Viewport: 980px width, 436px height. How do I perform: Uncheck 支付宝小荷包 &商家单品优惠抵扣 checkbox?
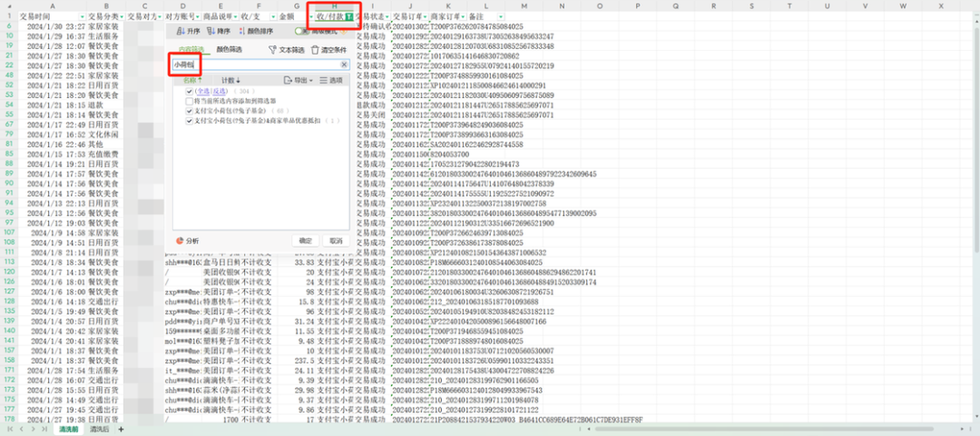[x=190, y=121]
